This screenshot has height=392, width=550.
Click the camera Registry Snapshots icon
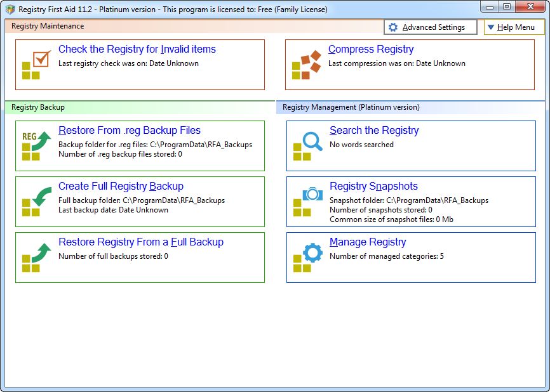coord(307,202)
